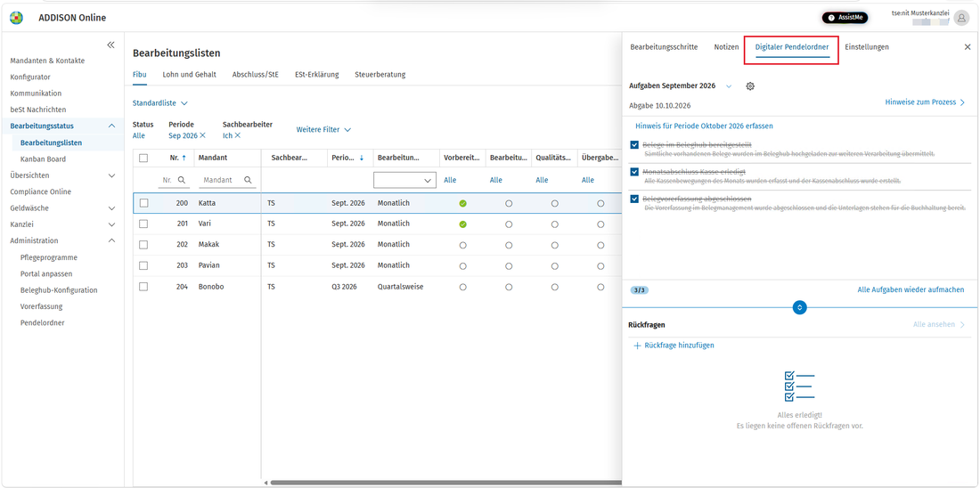Expand the Kanzlei menu section
Viewport: 980px width, 488px height.
click(x=112, y=224)
